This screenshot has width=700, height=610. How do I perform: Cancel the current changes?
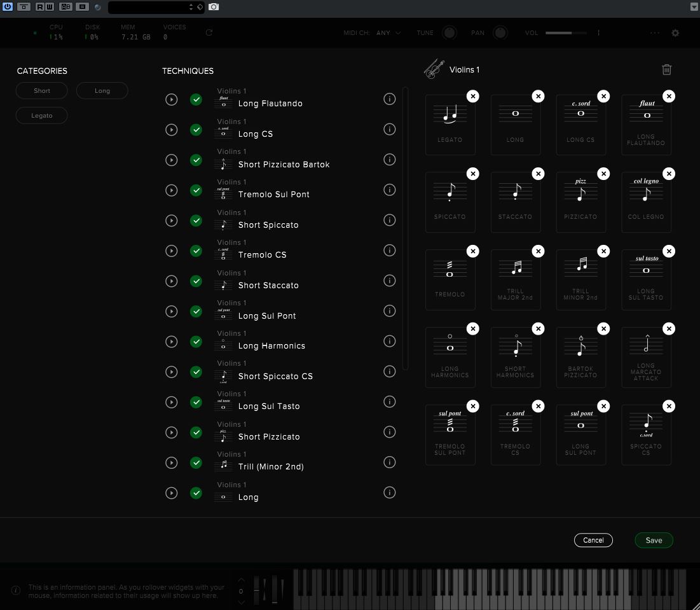pyautogui.click(x=593, y=540)
